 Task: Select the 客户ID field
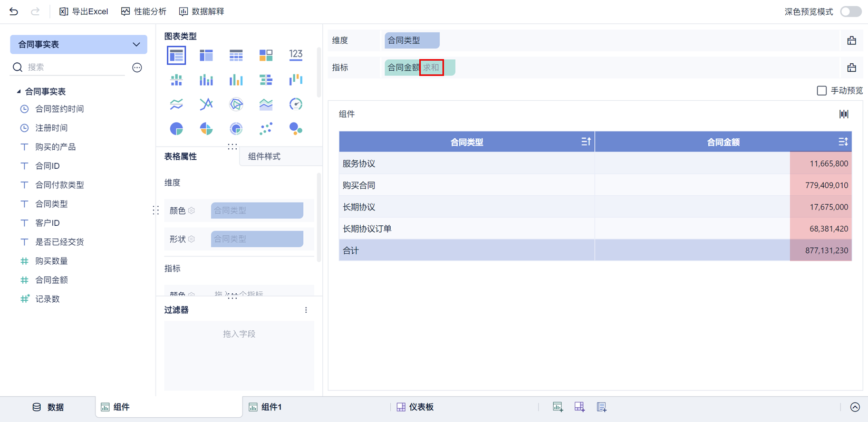click(47, 223)
